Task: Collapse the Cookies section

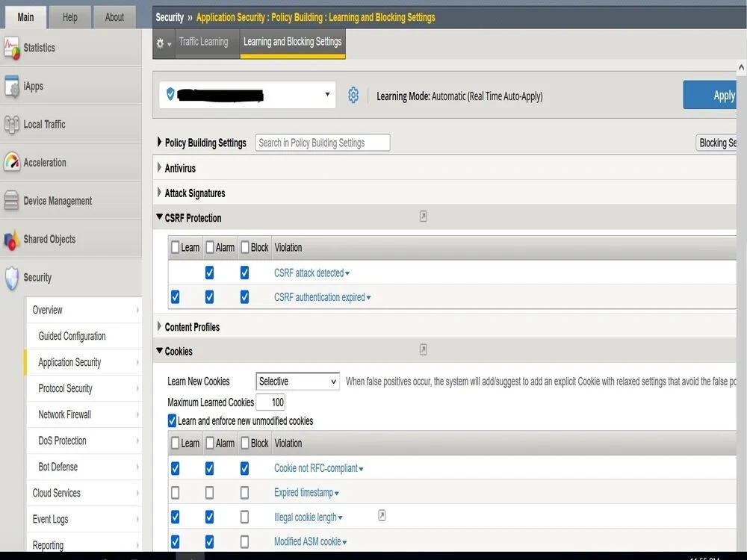Action: 158,351
